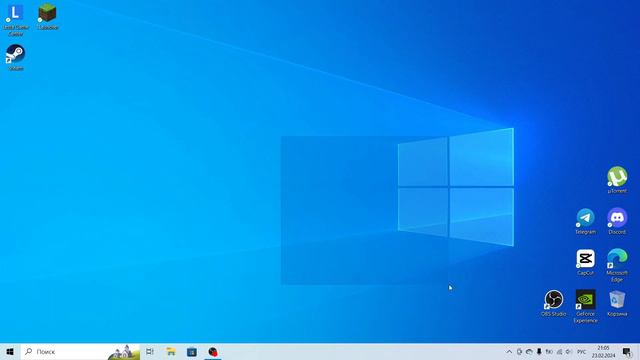The height and width of the screenshot is (360, 640).
Task: Open the notification center icon
Action: [x=627, y=351]
